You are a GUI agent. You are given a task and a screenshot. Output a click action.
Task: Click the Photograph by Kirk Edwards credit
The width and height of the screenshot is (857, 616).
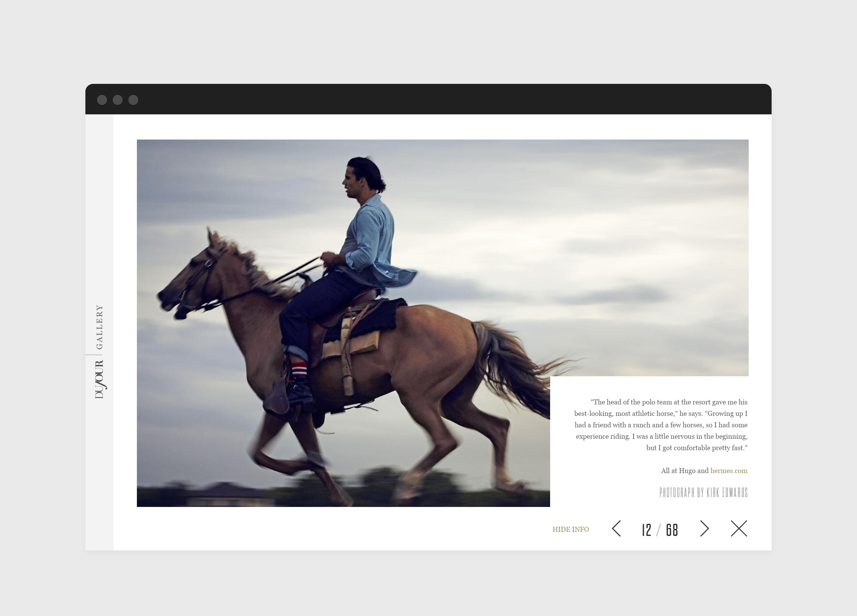click(x=703, y=492)
